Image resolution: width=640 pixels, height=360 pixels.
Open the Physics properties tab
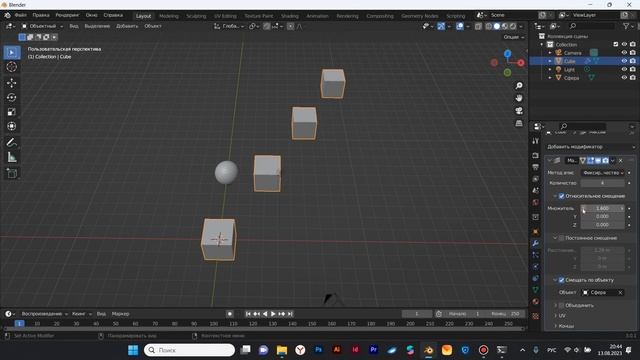(536, 267)
